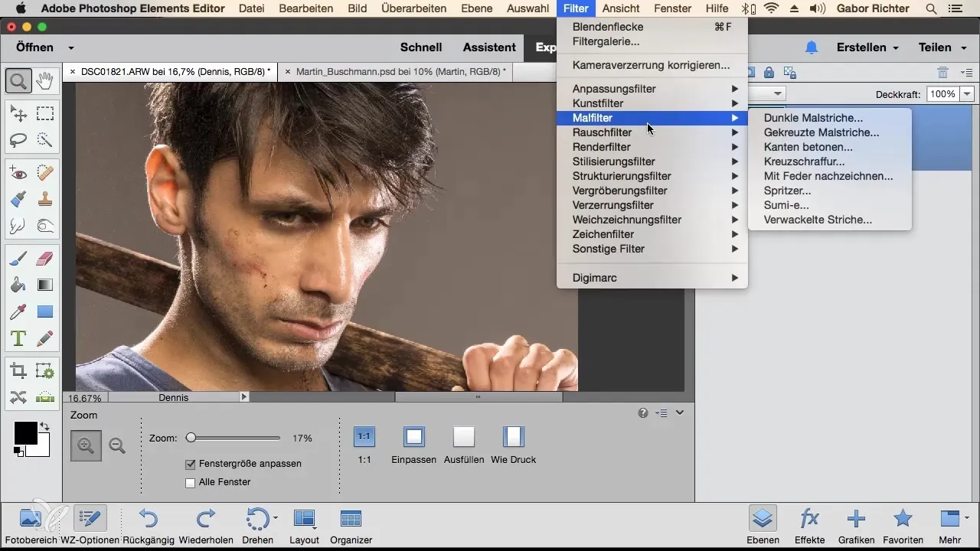Select the Sponge tool
The image size is (980, 551).
45,226
